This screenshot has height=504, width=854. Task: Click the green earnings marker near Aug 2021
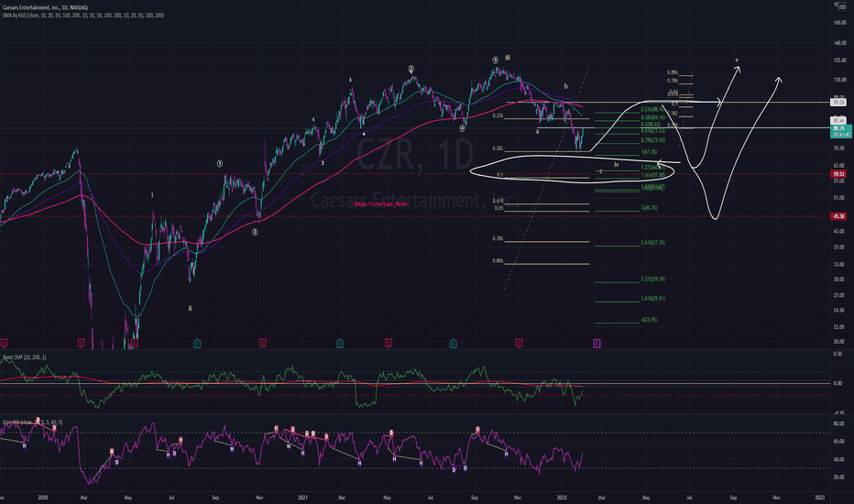coord(453,344)
